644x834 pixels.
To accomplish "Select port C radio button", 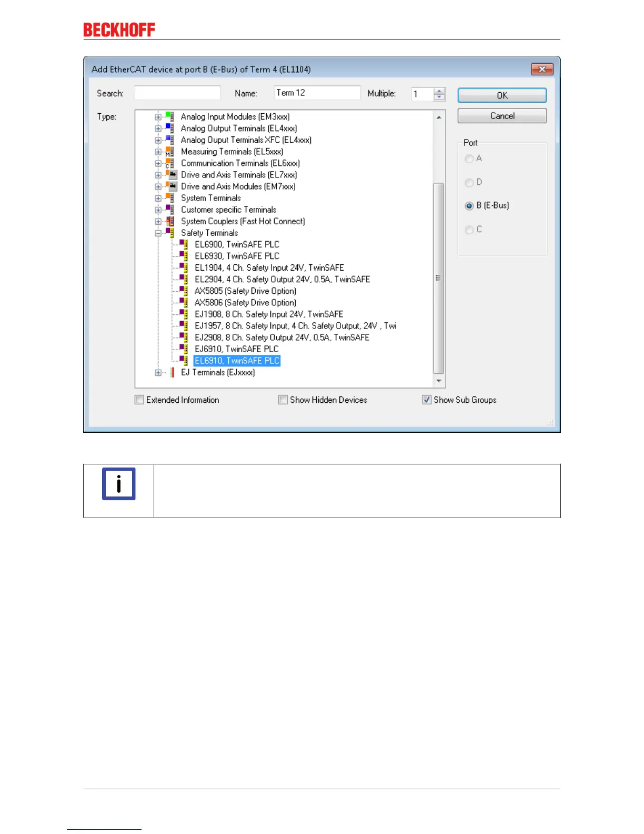I will [x=469, y=230].
